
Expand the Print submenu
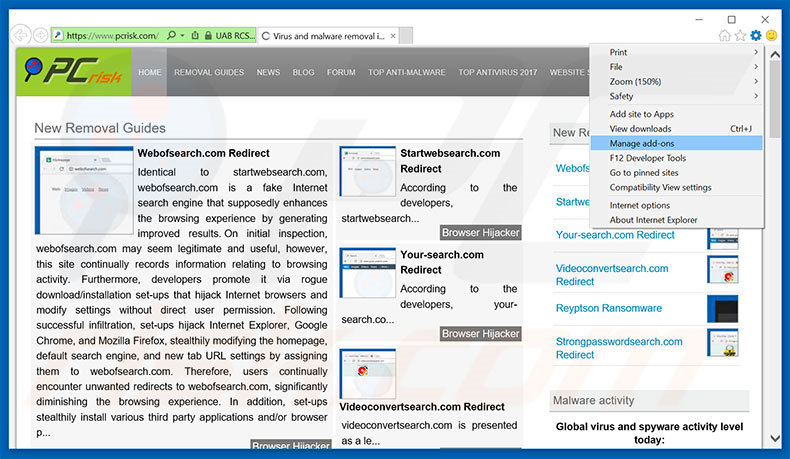pos(677,52)
